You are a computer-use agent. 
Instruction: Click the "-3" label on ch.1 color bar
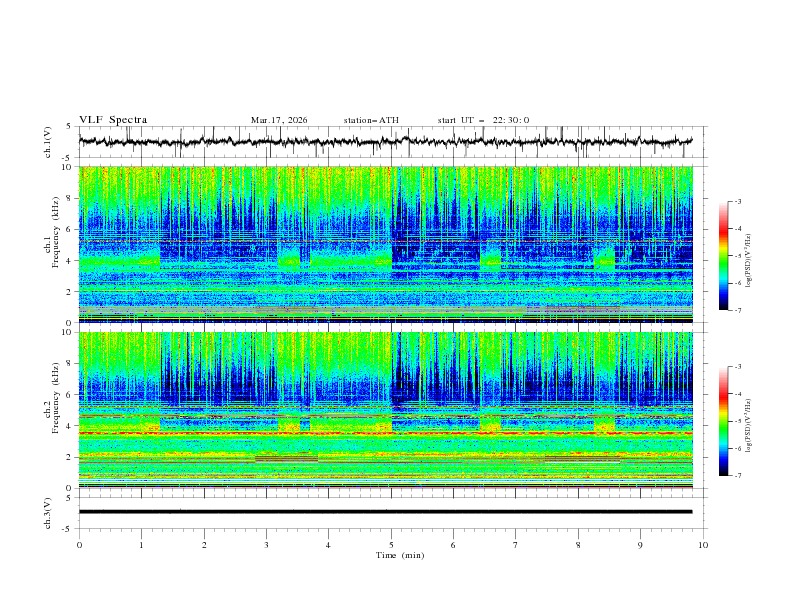click(737, 201)
